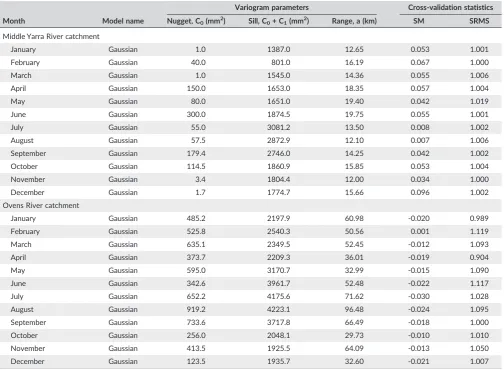
Task: Select nugget value 919.2
Action: (x=196, y=309)
